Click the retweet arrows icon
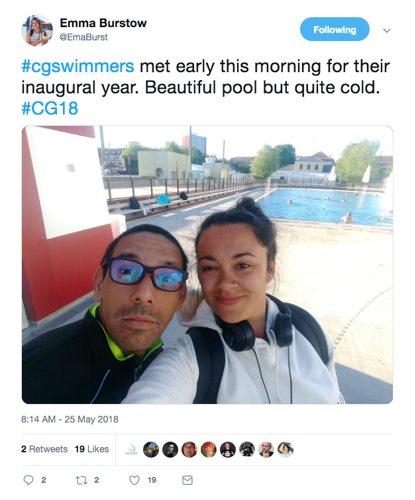This screenshot has height=500, width=415. click(81, 480)
